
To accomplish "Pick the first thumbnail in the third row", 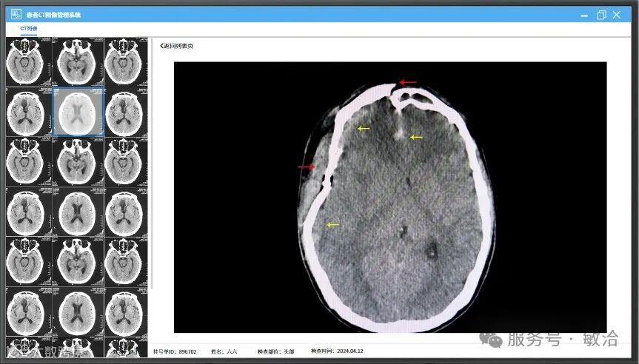I will pos(29,161).
